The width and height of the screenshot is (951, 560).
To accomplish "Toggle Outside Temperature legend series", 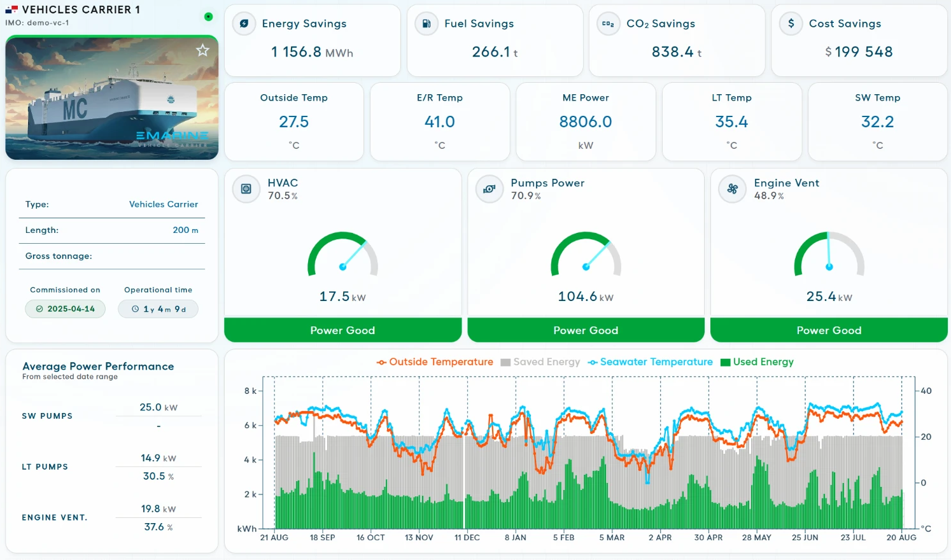I will click(x=435, y=361).
